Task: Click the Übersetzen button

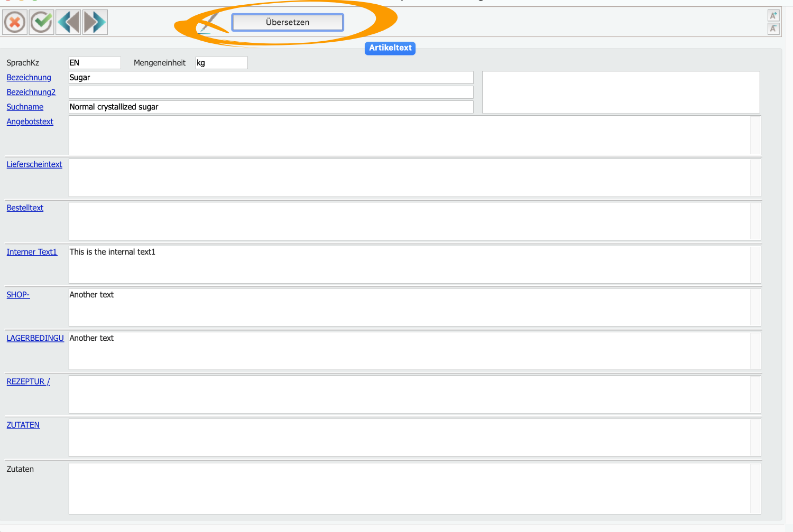Action: [x=288, y=22]
